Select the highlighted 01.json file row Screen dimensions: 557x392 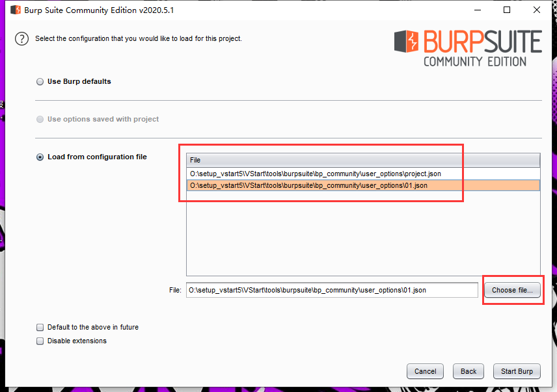tap(363, 185)
